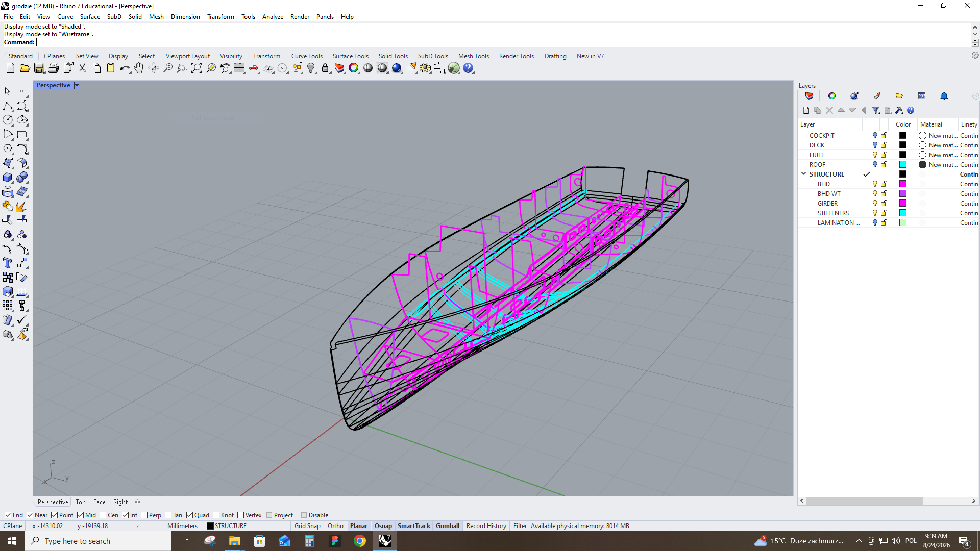Change the ROOF layer cyan color swatch
Viewport: 980px width, 551px height.
coord(902,165)
